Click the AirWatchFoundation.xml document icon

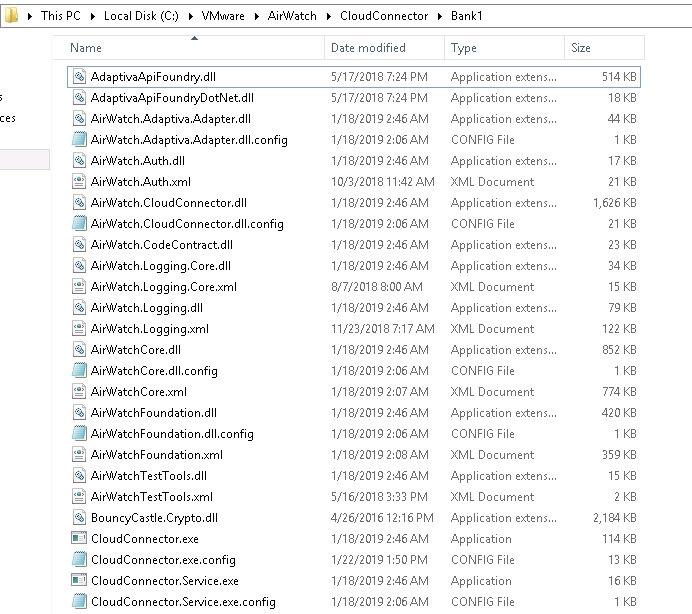[79, 455]
